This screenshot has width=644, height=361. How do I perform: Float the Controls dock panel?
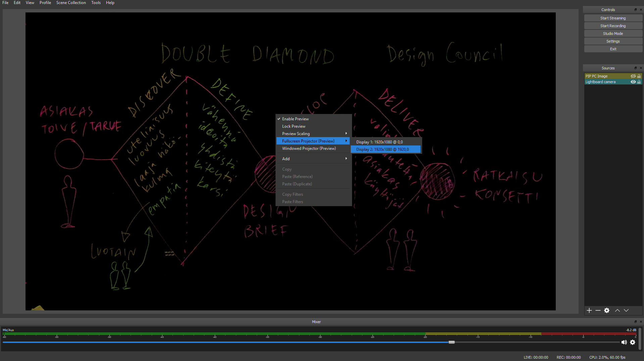(635, 10)
